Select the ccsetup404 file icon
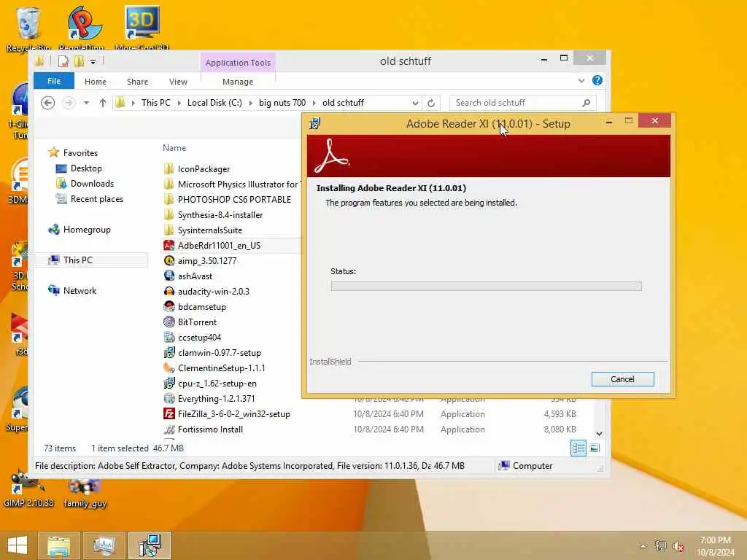This screenshot has width=747, height=560. pos(169,337)
